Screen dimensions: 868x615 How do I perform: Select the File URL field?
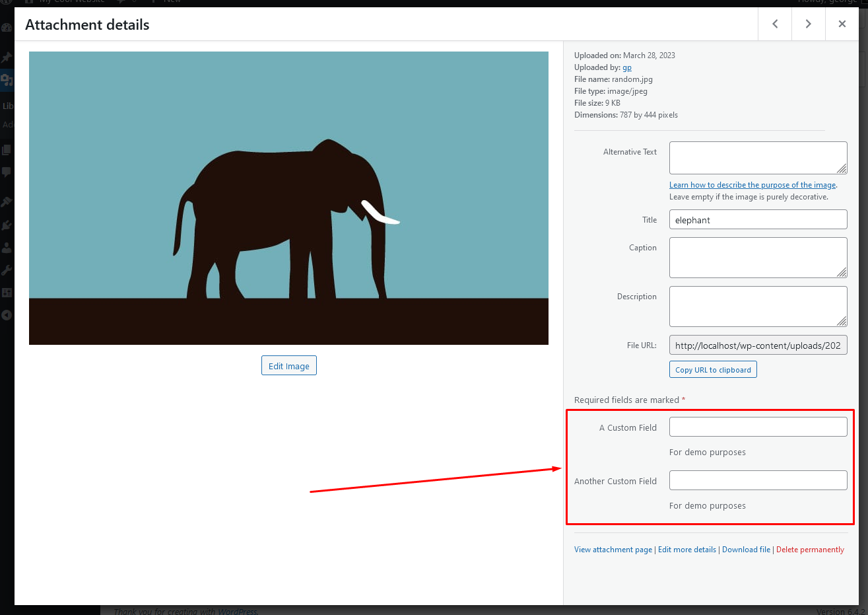click(758, 345)
